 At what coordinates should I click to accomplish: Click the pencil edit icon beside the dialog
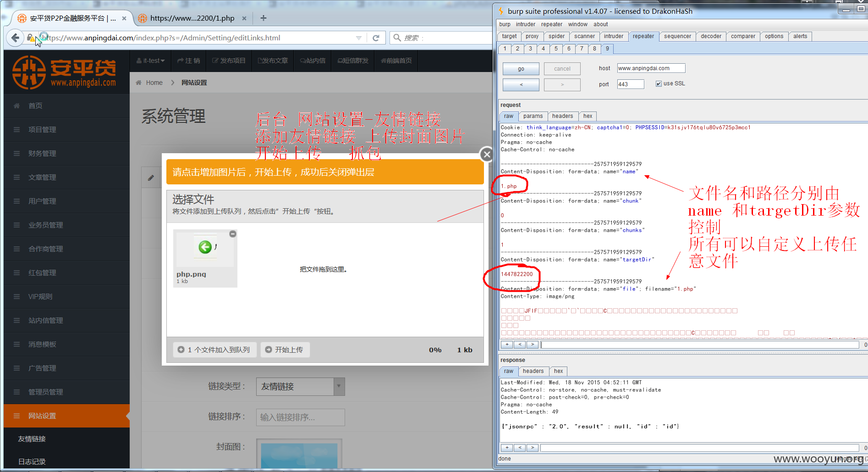tap(151, 178)
